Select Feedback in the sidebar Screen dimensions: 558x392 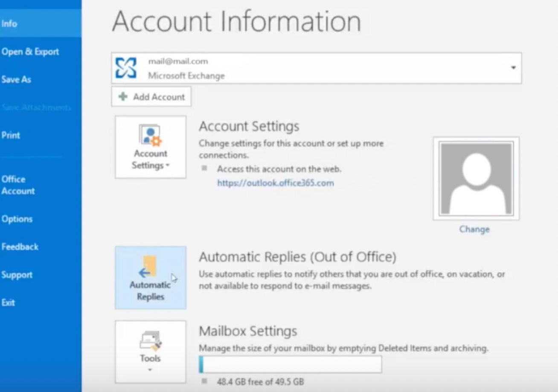20,247
